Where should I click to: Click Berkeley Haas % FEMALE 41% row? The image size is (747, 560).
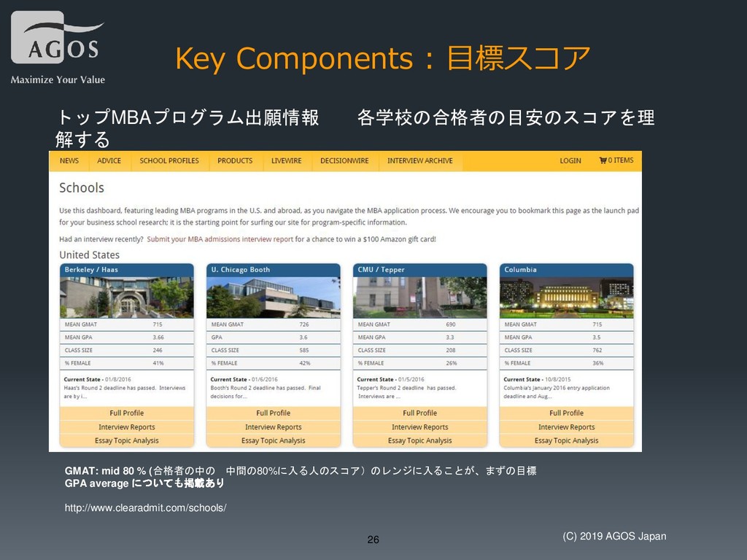[127, 363]
